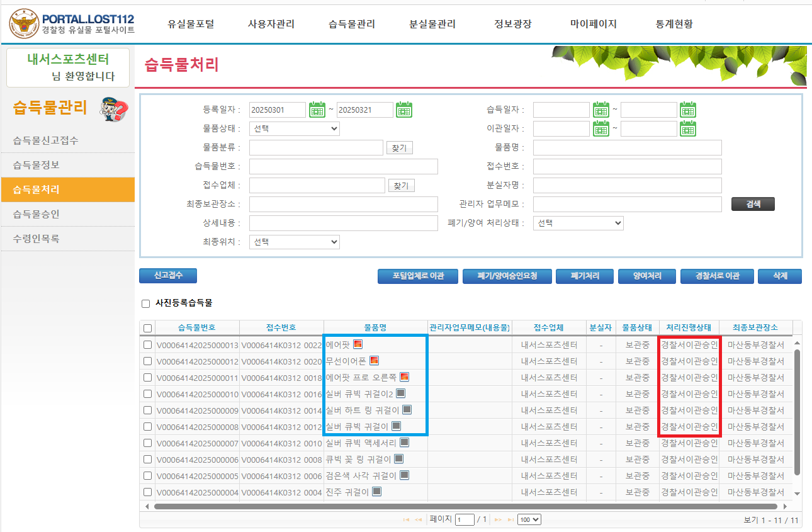Image resolution: width=812 pixels, height=532 pixels.
Task: Open the 최종위치 dropdown
Action: (x=294, y=242)
